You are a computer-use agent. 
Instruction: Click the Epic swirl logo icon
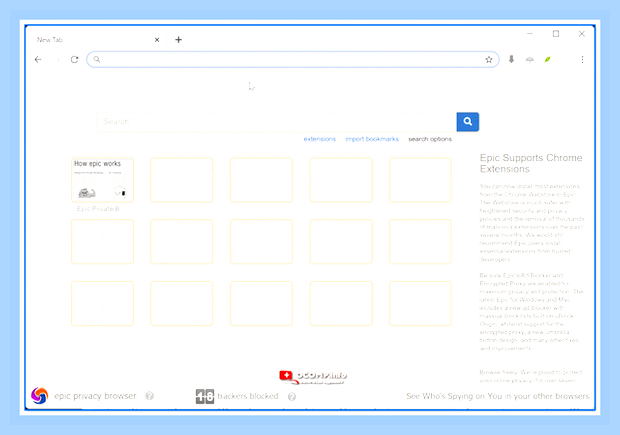pyautogui.click(x=40, y=395)
